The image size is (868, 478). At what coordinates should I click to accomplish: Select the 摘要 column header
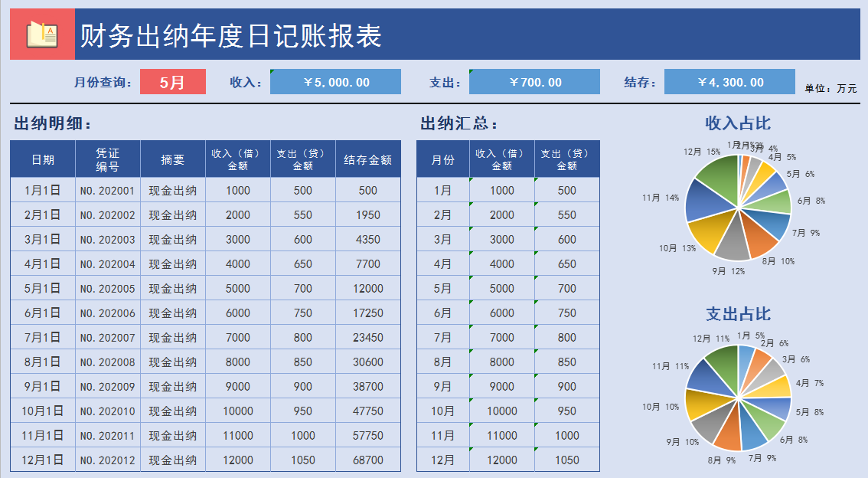tap(173, 159)
